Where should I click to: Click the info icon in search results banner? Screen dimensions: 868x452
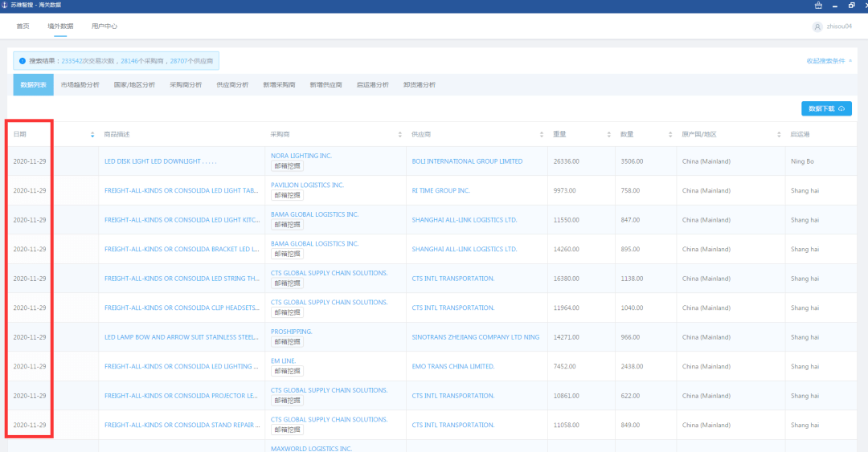(x=23, y=61)
